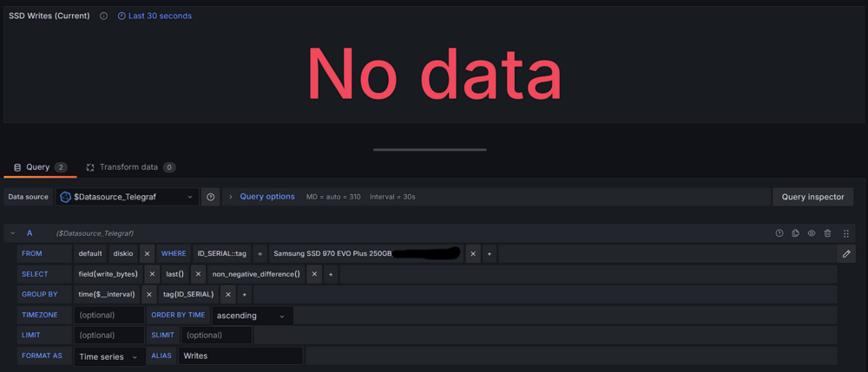Image resolution: width=868 pixels, height=372 pixels.
Task: Add a GROUP BY clause with plus
Action: coord(245,295)
